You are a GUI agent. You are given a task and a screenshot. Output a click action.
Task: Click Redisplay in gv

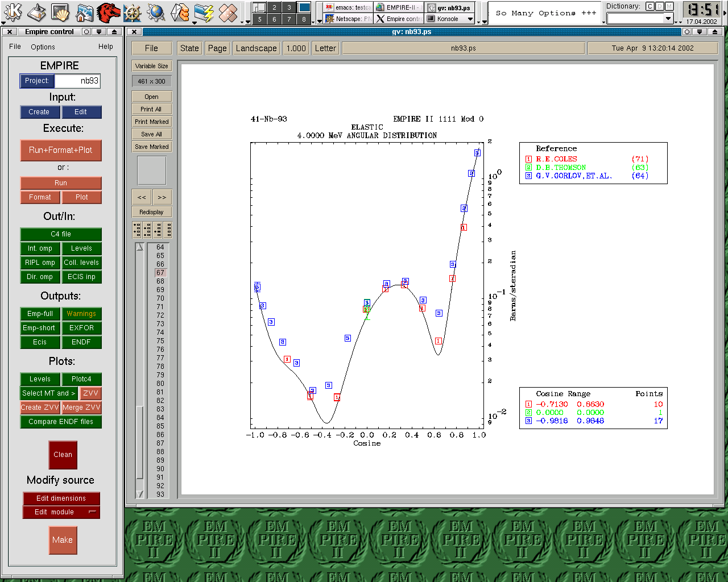[151, 212]
